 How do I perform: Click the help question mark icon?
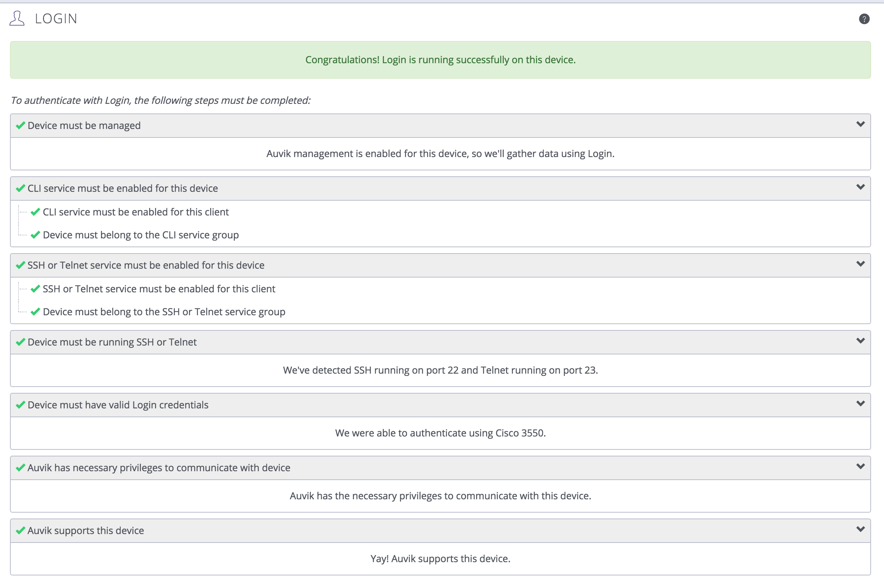click(864, 19)
